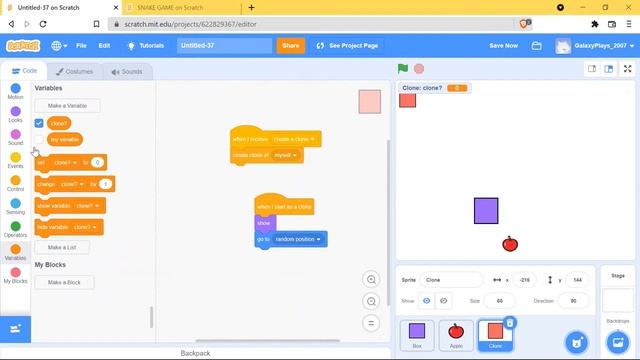Open the Tutorials menu

click(146, 46)
